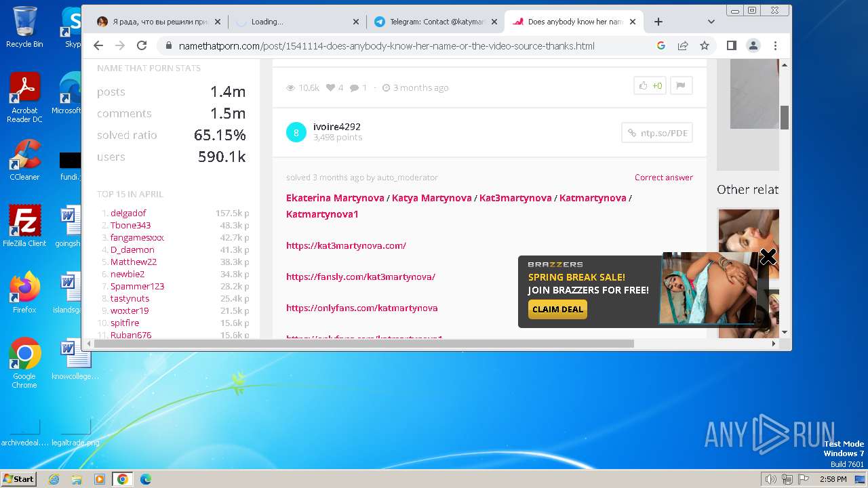Click the Windows Start button
The height and width of the screenshot is (488, 868).
[x=19, y=479]
